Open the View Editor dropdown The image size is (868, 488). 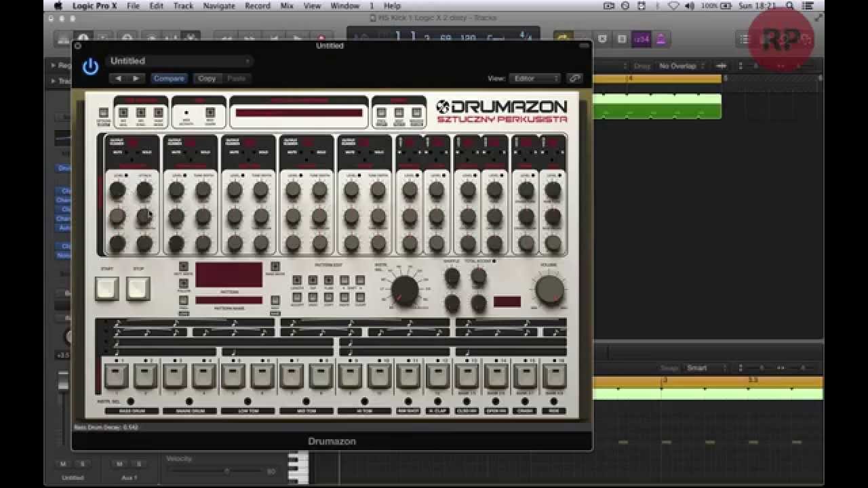tap(535, 78)
